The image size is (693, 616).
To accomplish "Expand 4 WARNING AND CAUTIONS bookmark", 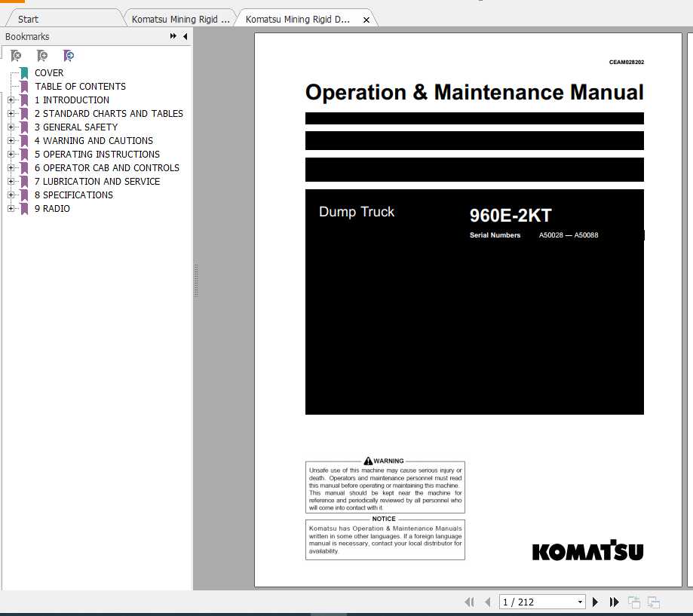I will click(x=11, y=140).
